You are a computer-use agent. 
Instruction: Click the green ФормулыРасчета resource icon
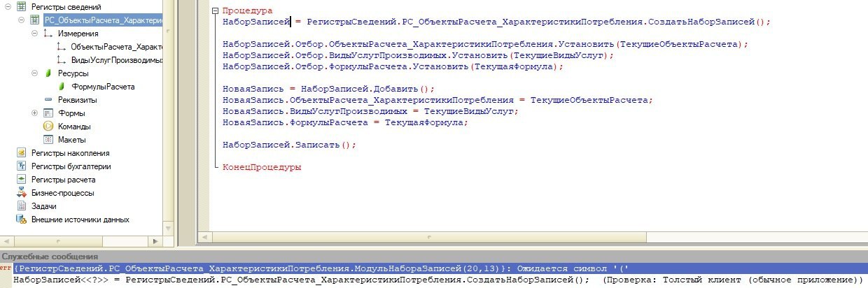point(62,87)
